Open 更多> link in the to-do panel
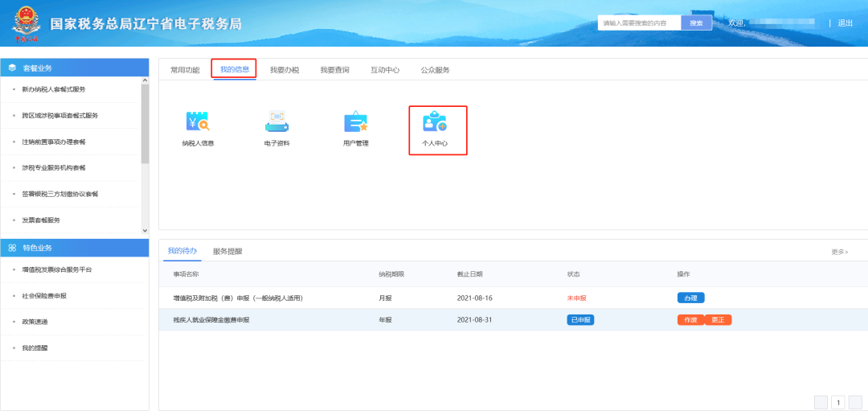This screenshot has height=415, width=868. [x=840, y=252]
